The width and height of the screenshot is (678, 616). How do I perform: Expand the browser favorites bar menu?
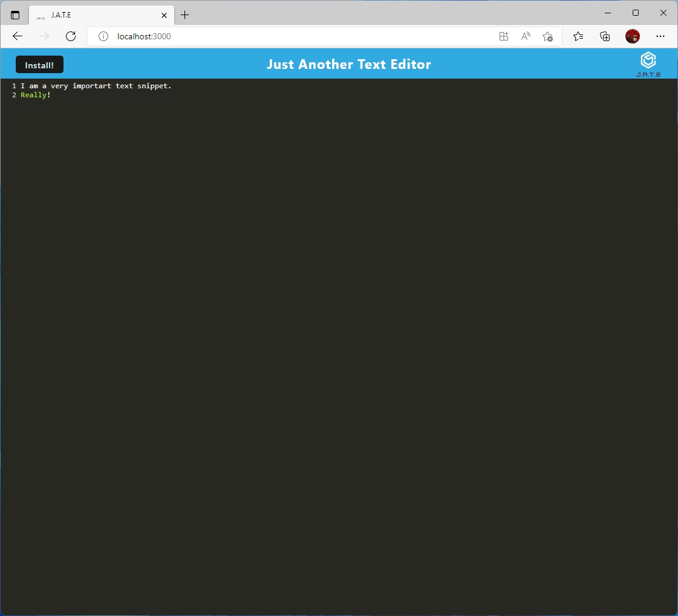[x=578, y=36]
